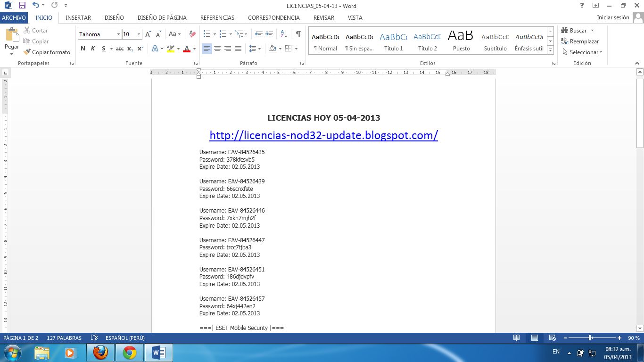Open line spacing dropdown

[x=255, y=49]
